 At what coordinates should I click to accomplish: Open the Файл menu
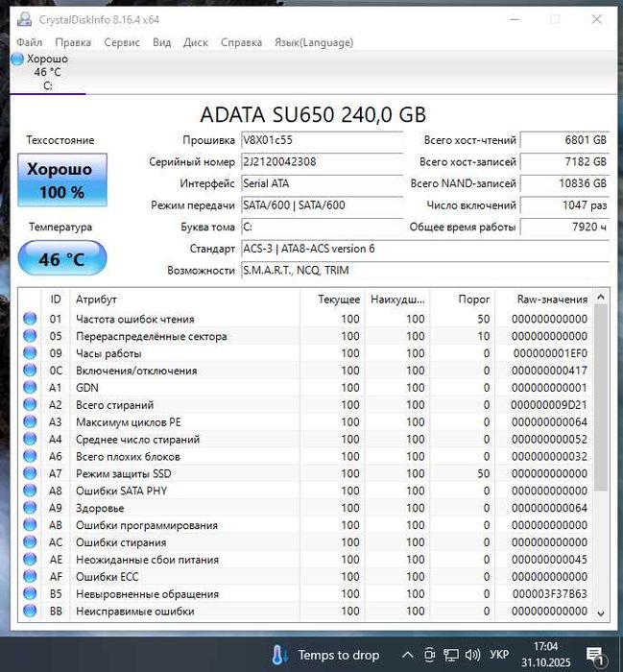coord(29,42)
